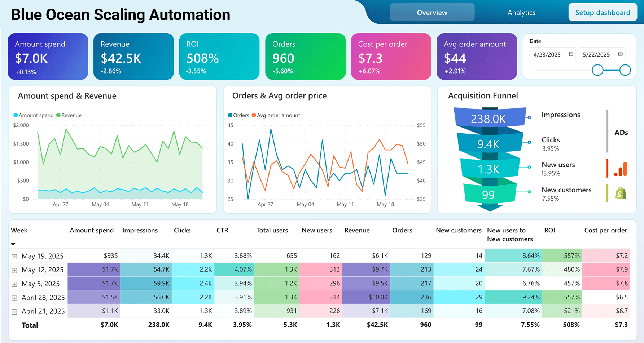Image resolution: width=644 pixels, height=343 pixels.
Task: Expand the May 19, 2025 week row
Action: pos(14,257)
